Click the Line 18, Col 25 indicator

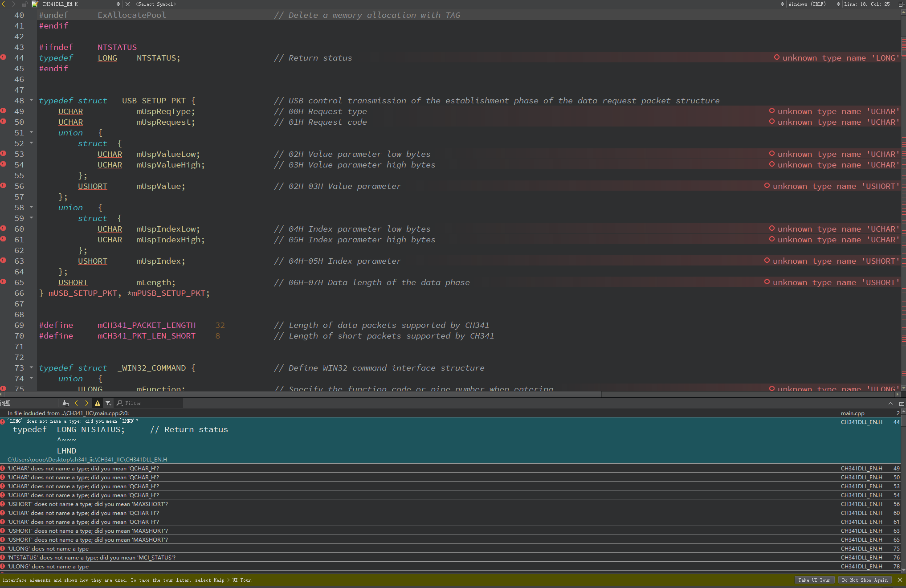[x=866, y=4]
